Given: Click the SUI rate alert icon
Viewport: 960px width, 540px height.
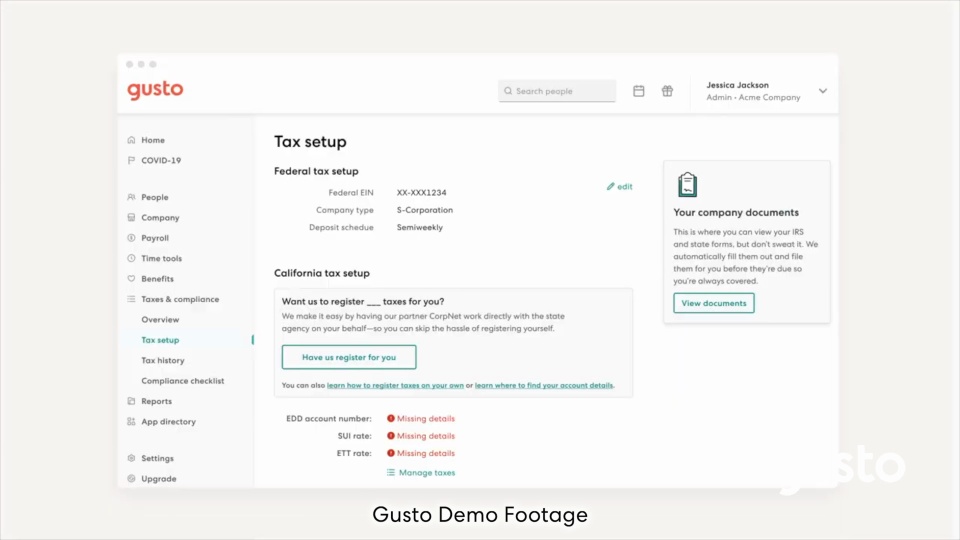Looking at the screenshot, I should tap(391, 436).
